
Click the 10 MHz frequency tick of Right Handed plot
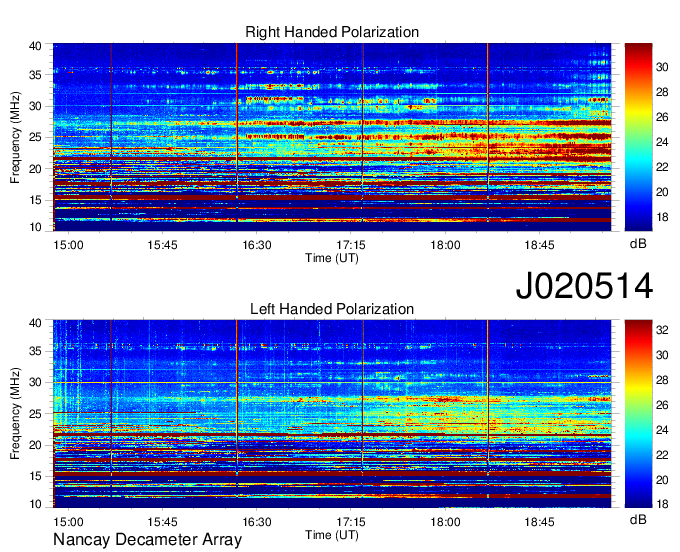click(x=35, y=227)
